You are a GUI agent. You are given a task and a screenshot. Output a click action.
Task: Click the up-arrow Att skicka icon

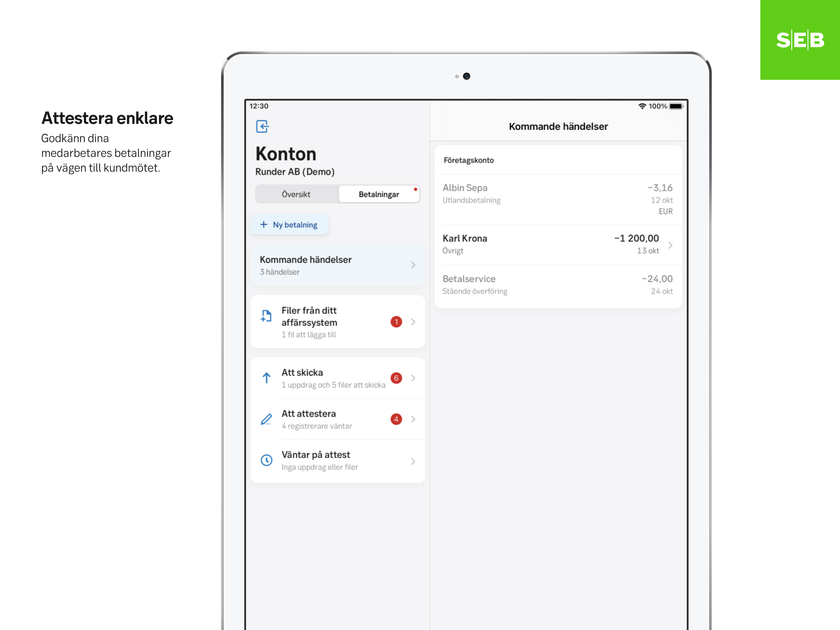click(266, 378)
